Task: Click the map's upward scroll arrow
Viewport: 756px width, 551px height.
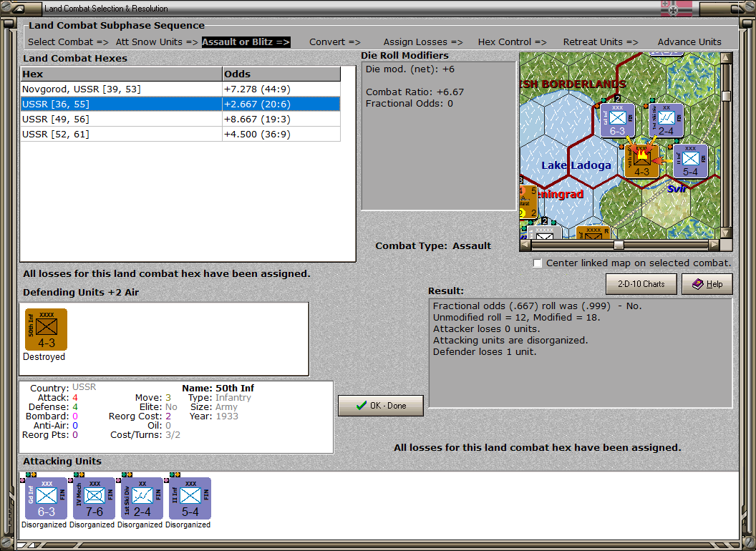Action: [x=726, y=59]
